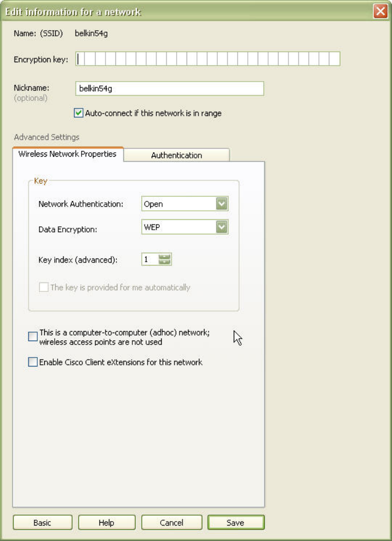Switch to Basic settings view
The width and height of the screenshot is (392, 541).
coord(42,523)
